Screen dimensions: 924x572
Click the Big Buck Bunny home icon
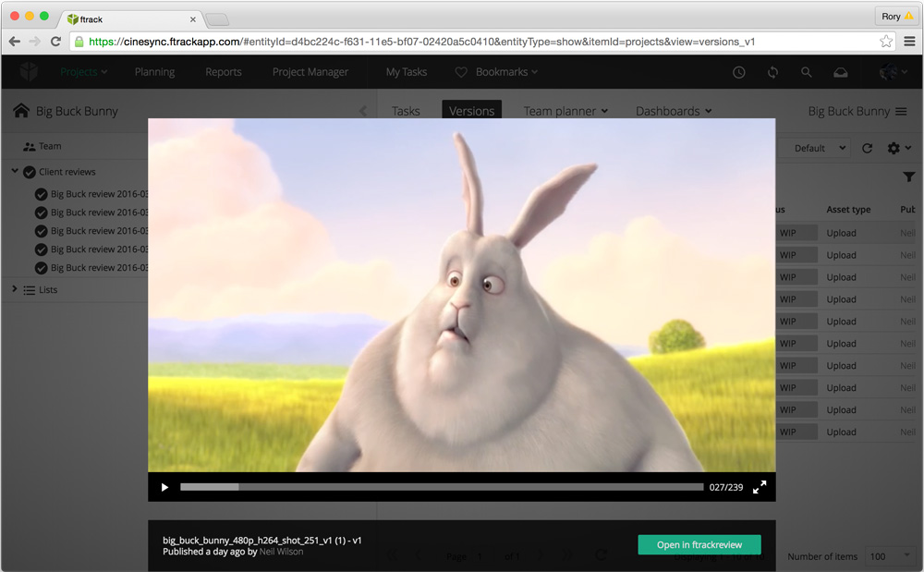pos(21,111)
